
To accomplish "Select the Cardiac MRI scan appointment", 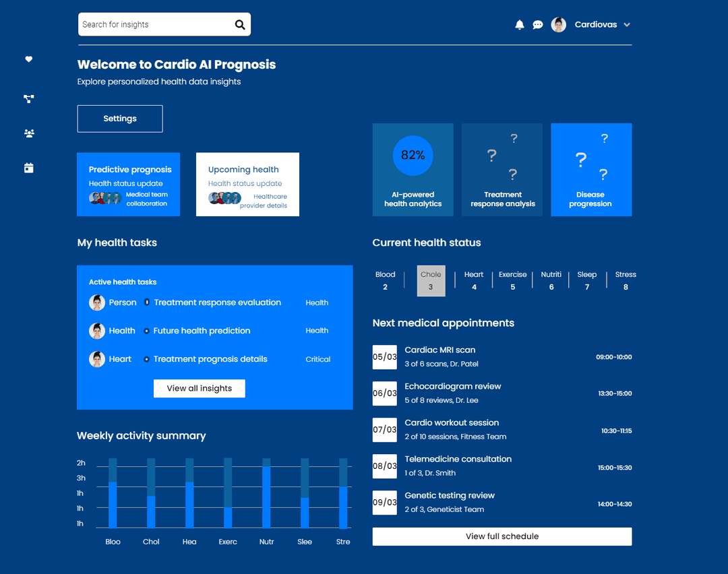I will click(x=440, y=350).
